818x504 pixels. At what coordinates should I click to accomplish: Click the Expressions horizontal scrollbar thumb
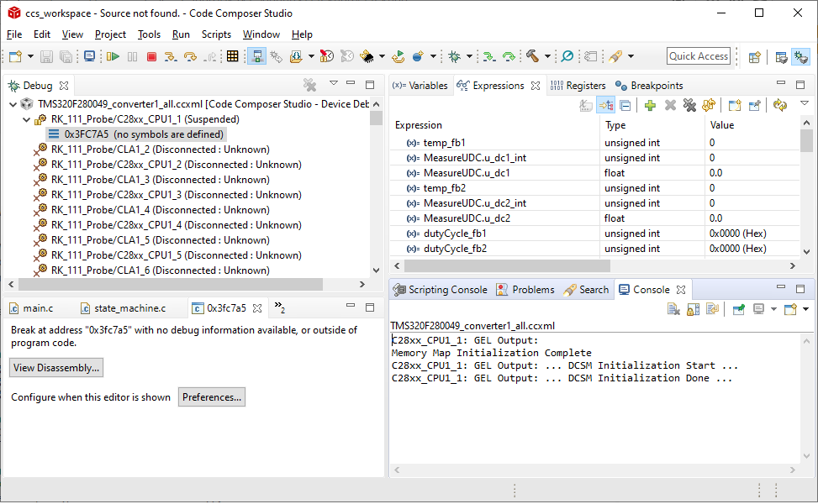(x=507, y=266)
